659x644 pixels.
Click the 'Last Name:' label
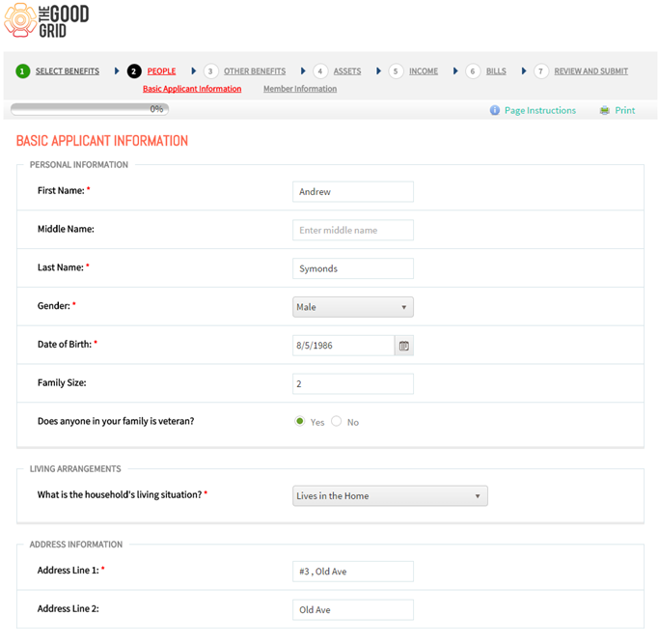(x=61, y=267)
